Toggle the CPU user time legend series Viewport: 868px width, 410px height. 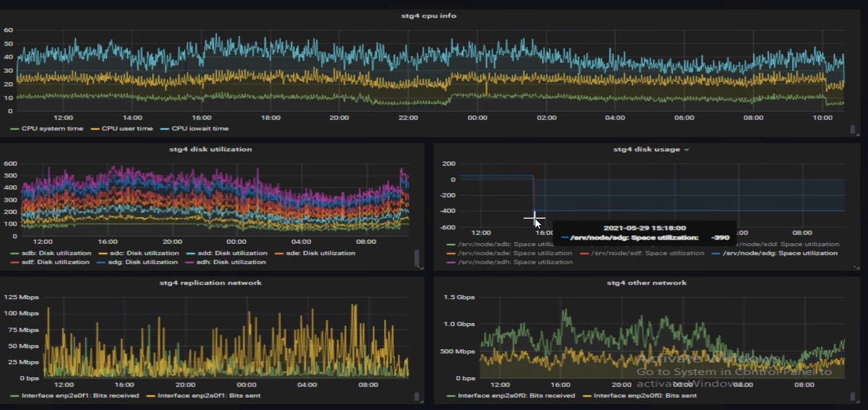(x=127, y=128)
